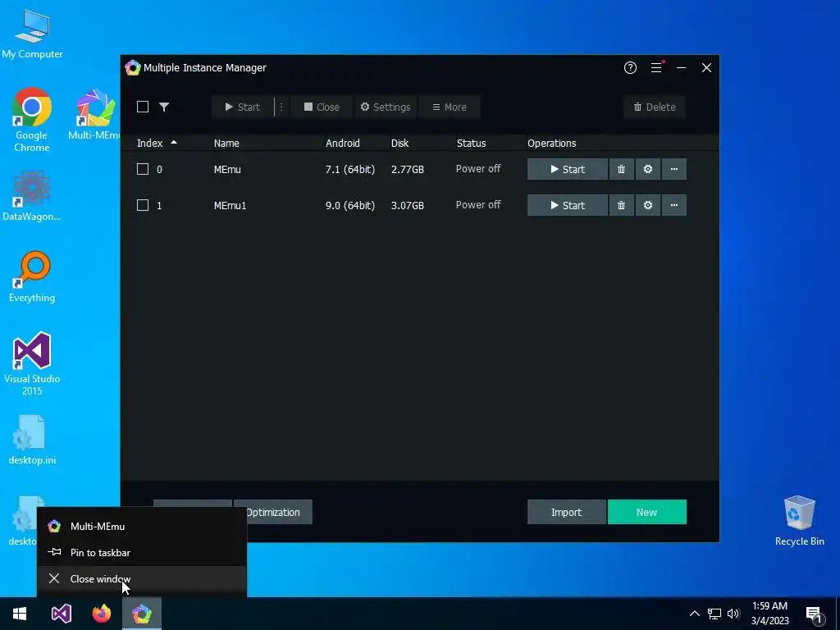Image resolution: width=840 pixels, height=630 pixels.
Task: Click the 7.1 (64bit) Android cell
Action: click(x=349, y=169)
